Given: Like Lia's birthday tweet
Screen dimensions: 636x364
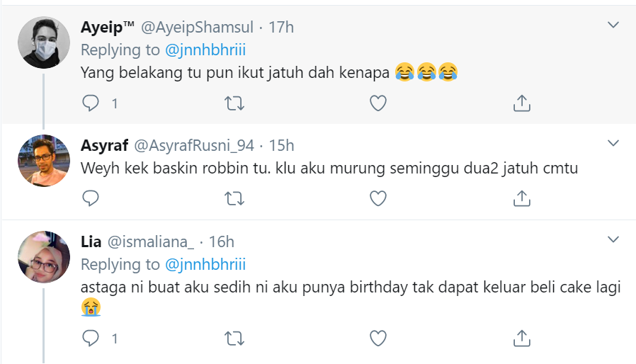Looking at the screenshot, I should tap(378, 338).
